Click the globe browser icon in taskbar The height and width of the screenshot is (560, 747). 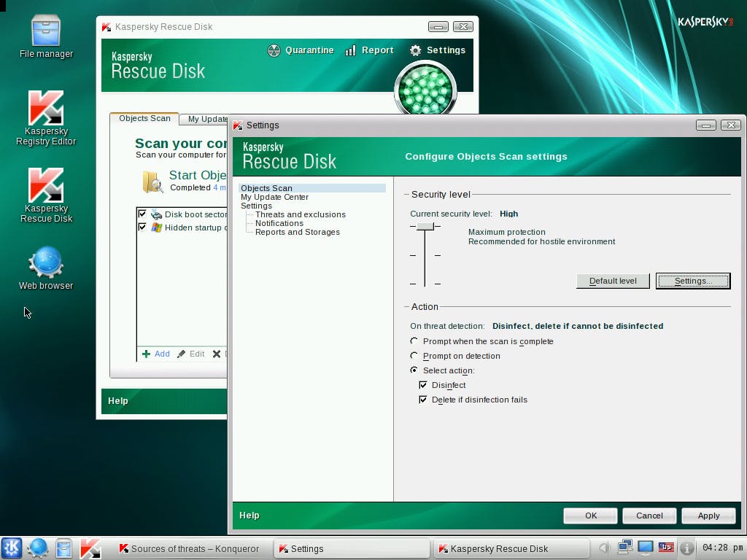[37, 548]
